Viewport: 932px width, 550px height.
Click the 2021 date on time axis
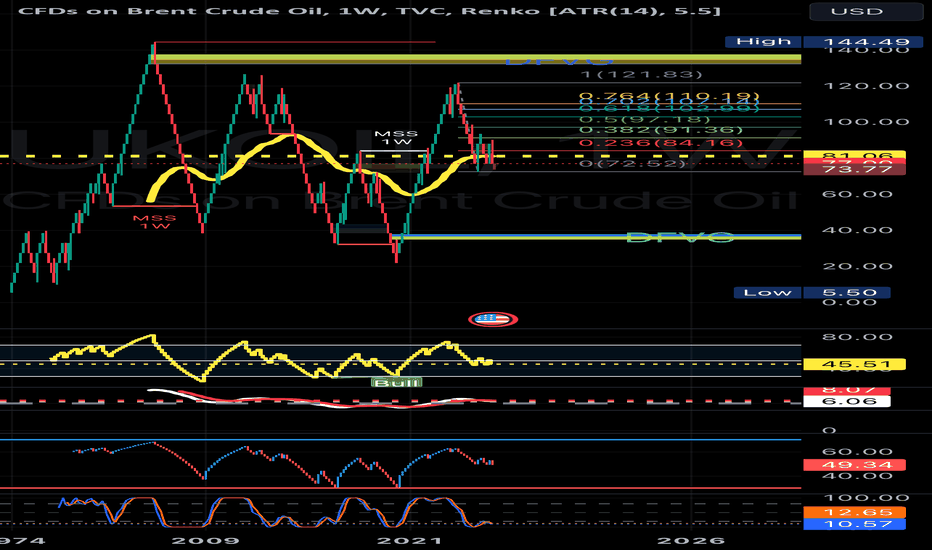(x=410, y=540)
